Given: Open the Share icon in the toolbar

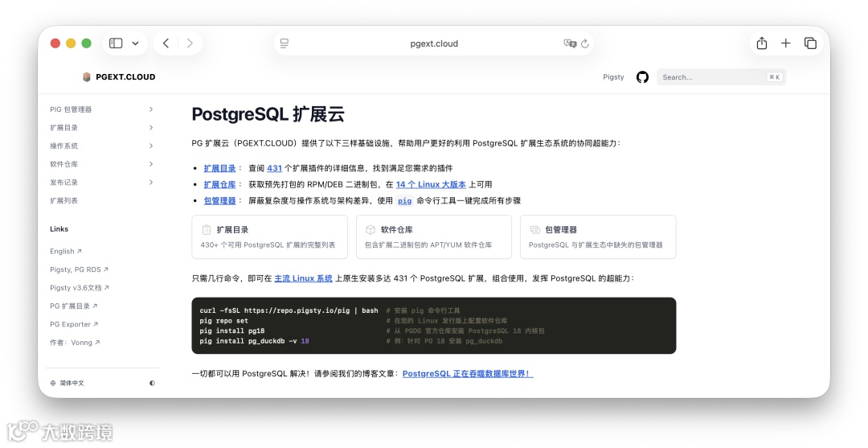Looking at the screenshot, I should tap(762, 43).
